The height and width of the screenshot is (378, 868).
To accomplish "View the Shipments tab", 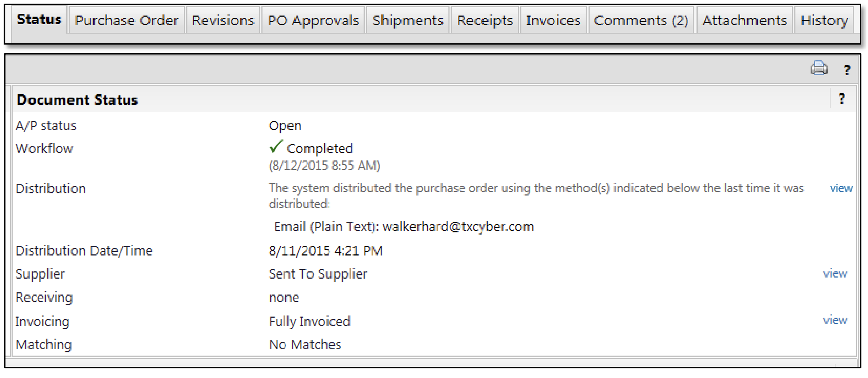I will (408, 20).
